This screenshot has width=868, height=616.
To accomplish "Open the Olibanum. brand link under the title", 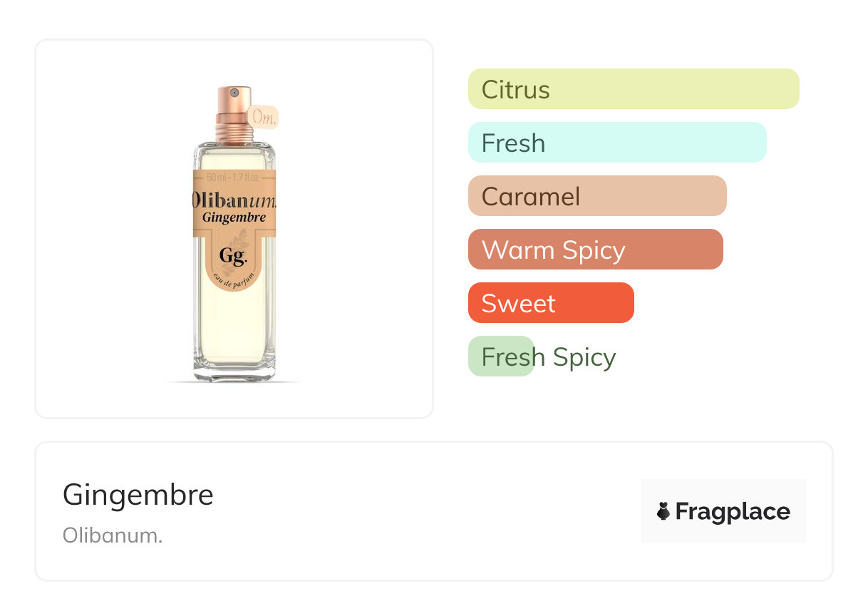I will (113, 535).
